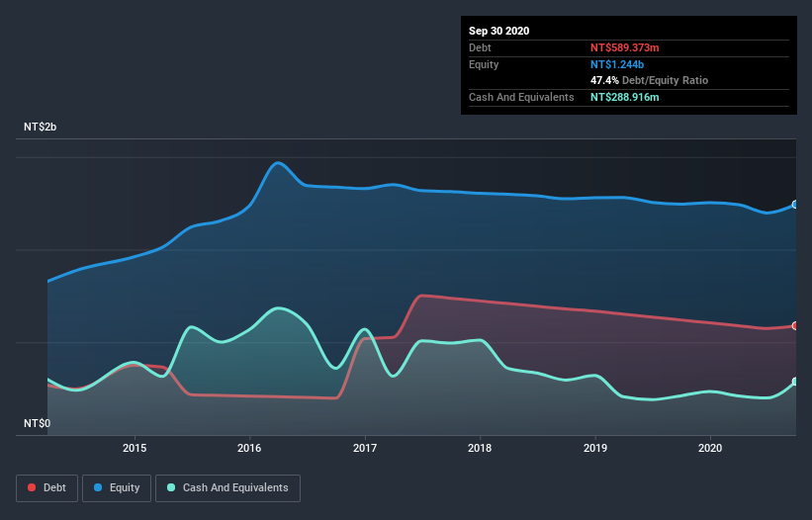Toggle the Debt series legend button

pyautogui.click(x=47, y=488)
